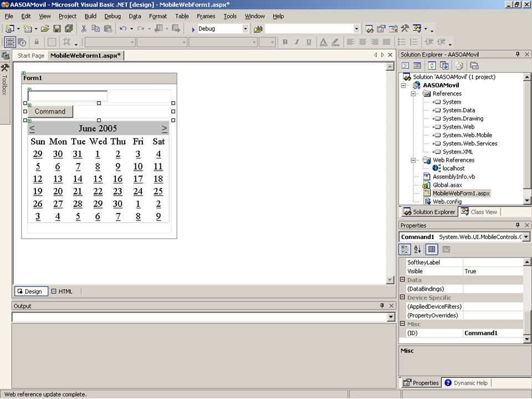
Task: Click the text box control on Form1
Action: [68, 96]
